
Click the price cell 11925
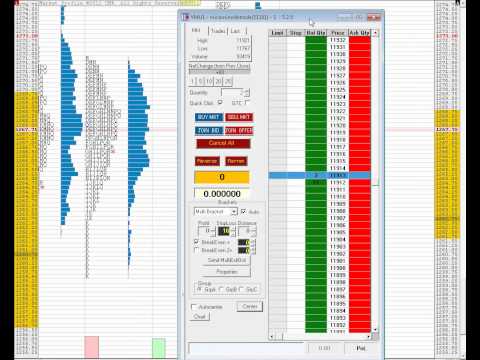tap(338, 90)
